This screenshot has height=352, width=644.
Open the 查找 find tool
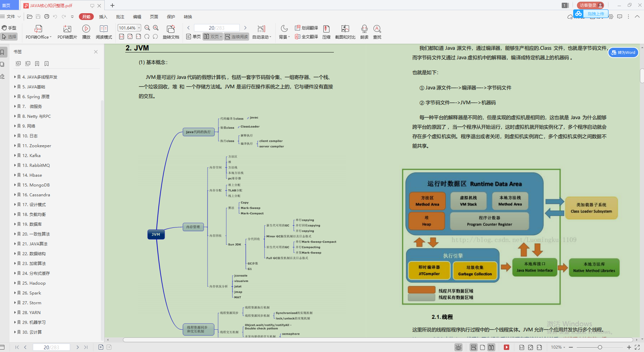coord(377,32)
